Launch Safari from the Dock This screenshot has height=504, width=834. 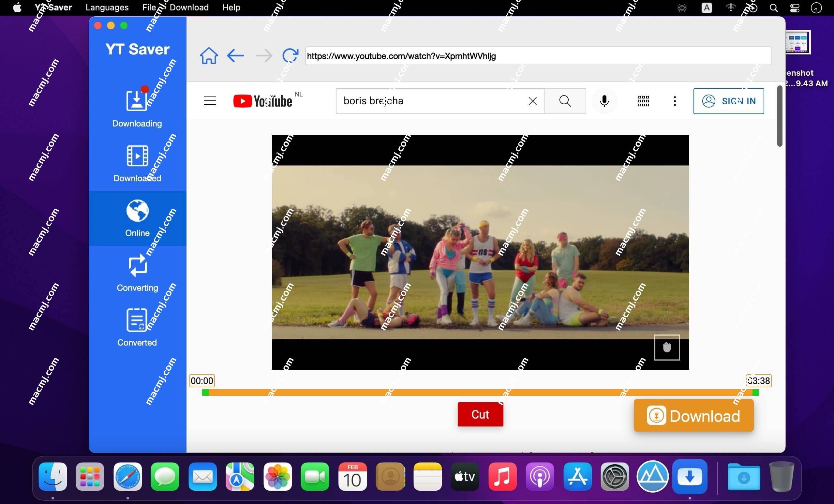click(127, 477)
